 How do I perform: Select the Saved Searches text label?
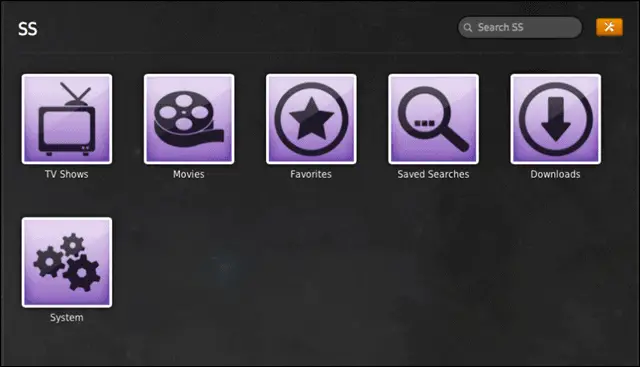click(x=433, y=174)
